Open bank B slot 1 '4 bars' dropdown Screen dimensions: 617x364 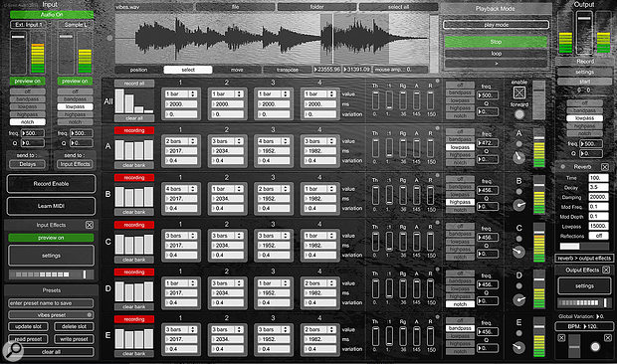(x=181, y=189)
